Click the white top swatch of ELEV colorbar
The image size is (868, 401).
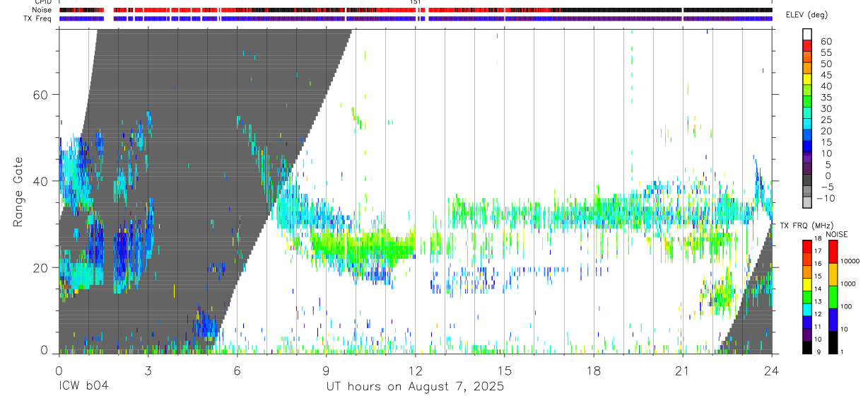[x=807, y=34]
